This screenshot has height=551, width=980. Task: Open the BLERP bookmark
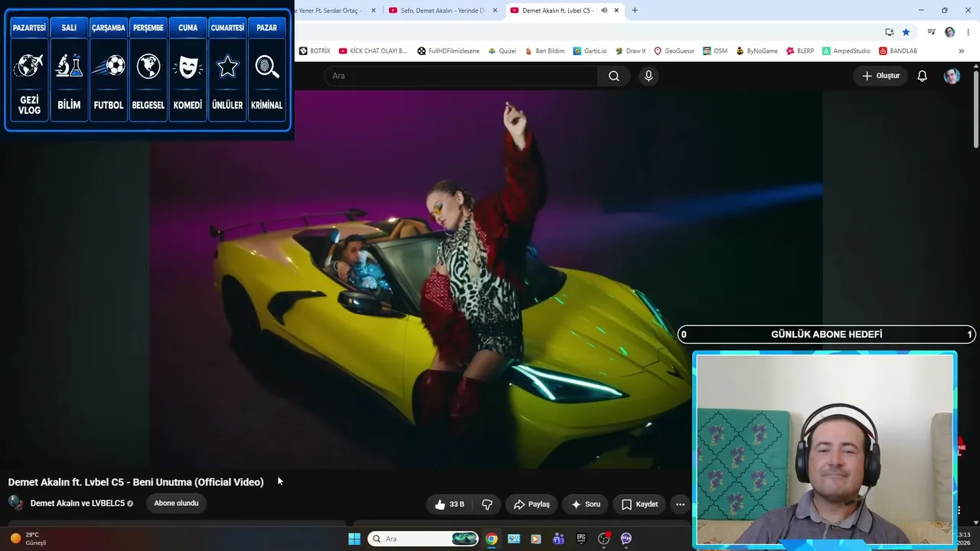(800, 51)
